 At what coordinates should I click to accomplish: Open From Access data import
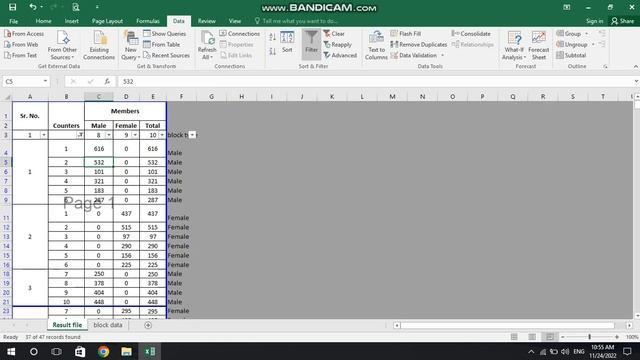pyautogui.click(x=24, y=33)
